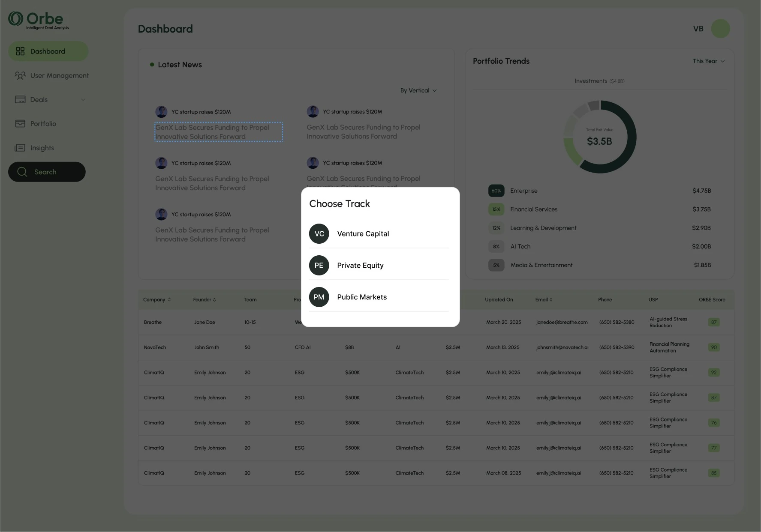The width and height of the screenshot is (761, 532).
Task: Click the VB user initials
Action: click(x=698, y=29)
